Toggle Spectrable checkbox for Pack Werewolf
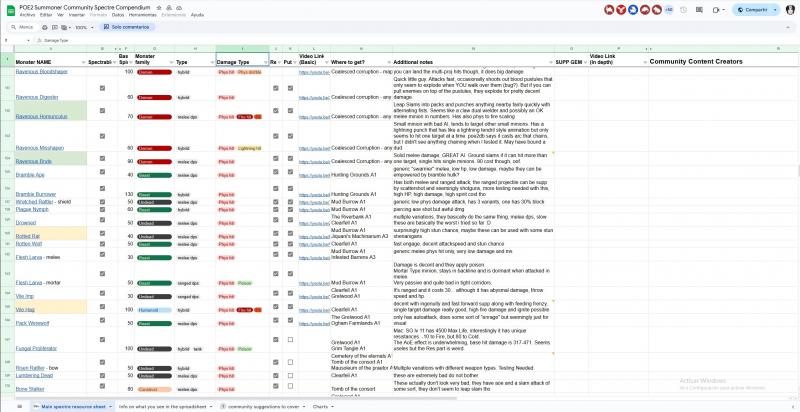 (102, 320)
